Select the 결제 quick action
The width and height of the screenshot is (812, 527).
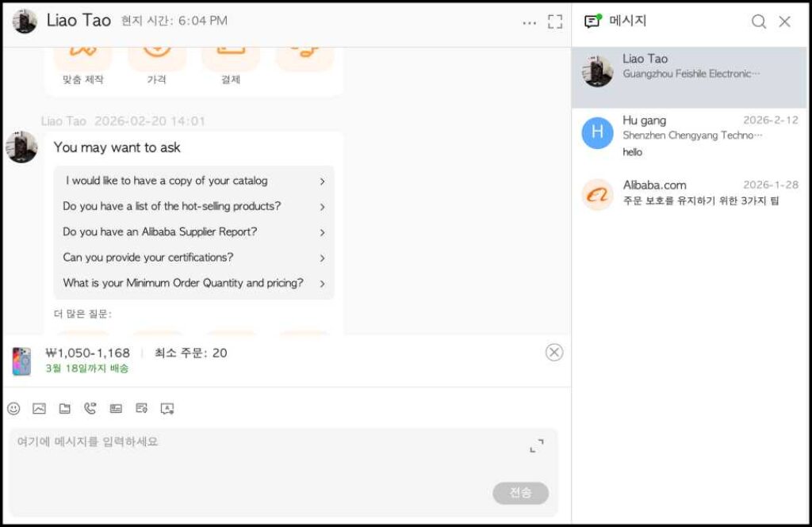[231, 65]
